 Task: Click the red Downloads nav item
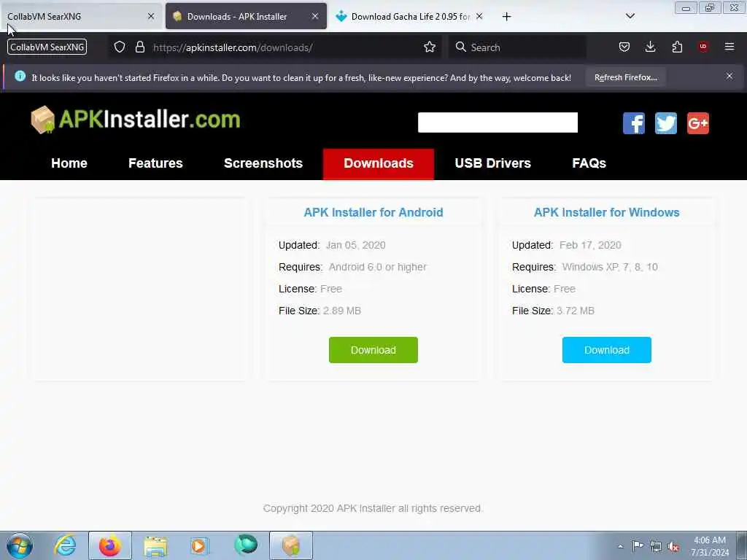379,163
